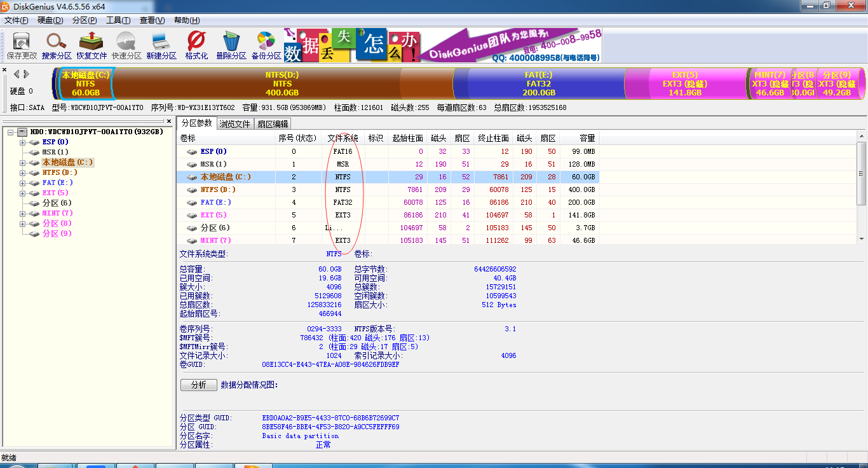Open the 帮助(H) menu
Image resolution: width=868 pixels, height=468 pixels.
click(x=186, y=20)
